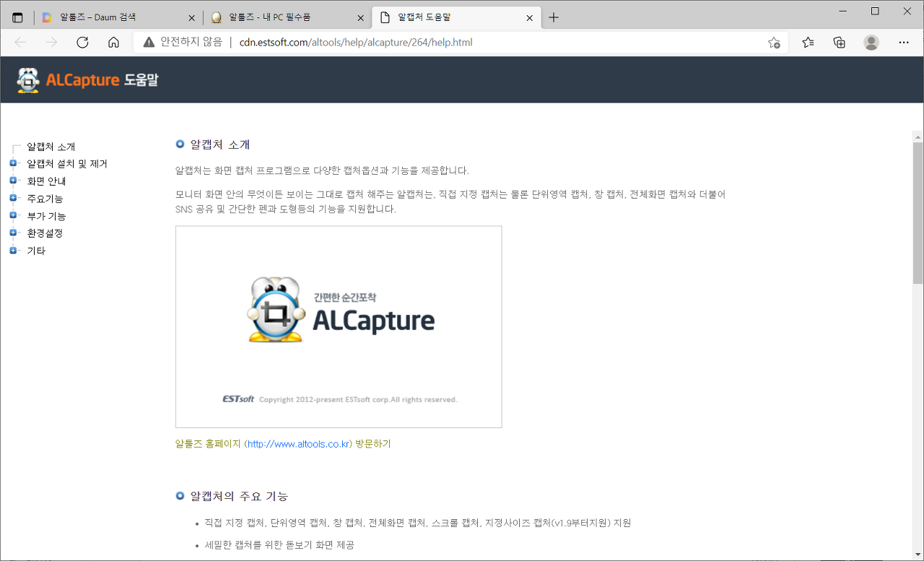This screenshot has width=924, height=561.
Task: Open 알캡처 소개 in the sidebar tree
Action: [x=51, y=147]
